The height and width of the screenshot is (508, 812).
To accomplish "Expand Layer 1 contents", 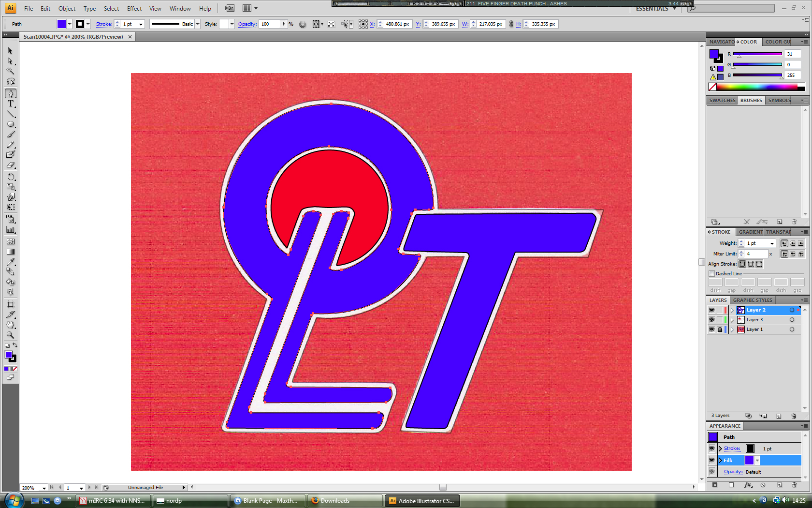I will [x=732, y=329].
